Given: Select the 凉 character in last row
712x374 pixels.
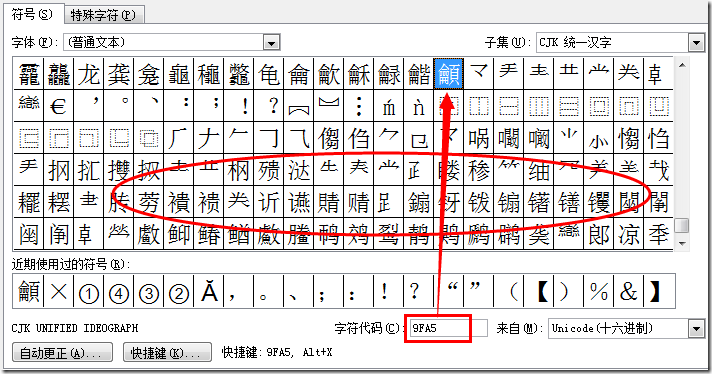Looking at the screenshot, I should [629, 234].
